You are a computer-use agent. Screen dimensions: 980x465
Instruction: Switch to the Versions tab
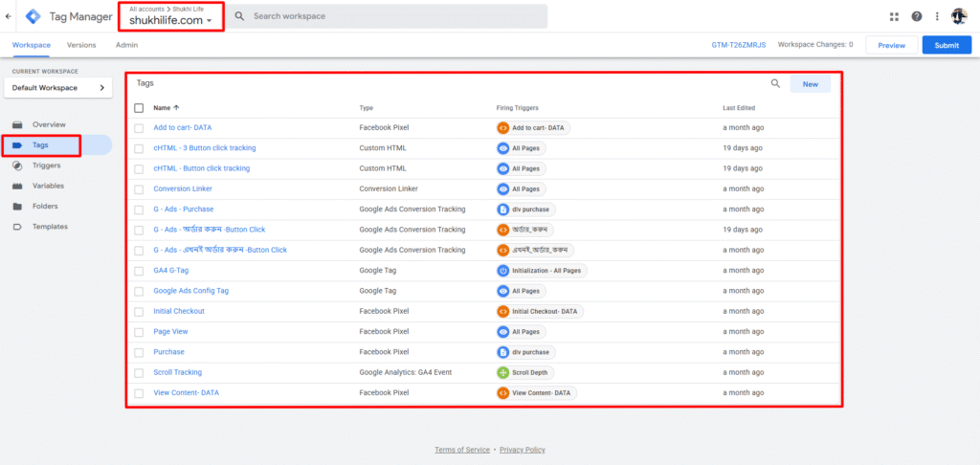tap(81, 45)
